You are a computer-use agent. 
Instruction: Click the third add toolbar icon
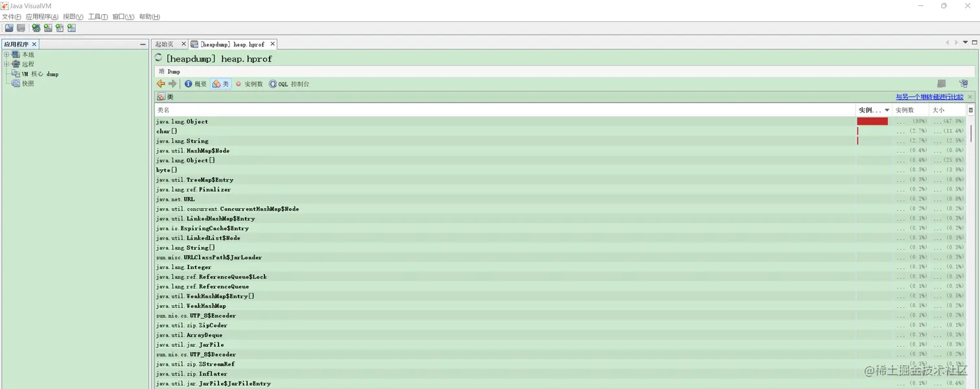60,28
